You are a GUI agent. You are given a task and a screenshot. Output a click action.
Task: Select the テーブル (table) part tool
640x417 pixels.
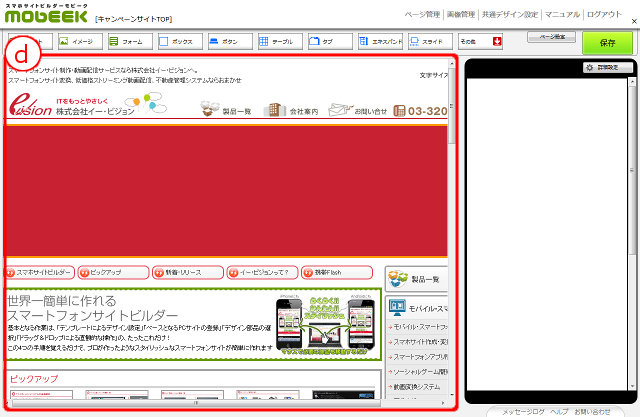click(x=278, y=42)
